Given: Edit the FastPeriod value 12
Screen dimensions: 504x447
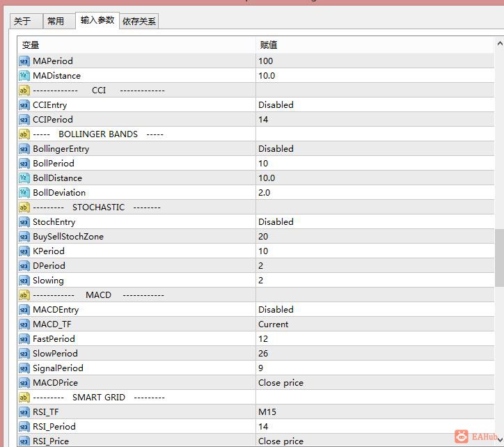Looking at the screenshot, I should 375,339.
